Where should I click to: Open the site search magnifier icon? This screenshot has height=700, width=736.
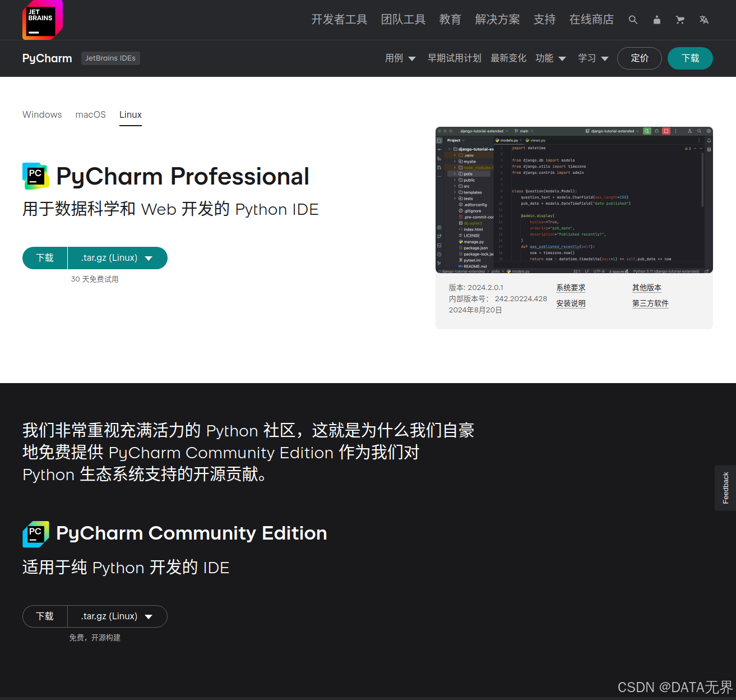click(x=633, y=20)
